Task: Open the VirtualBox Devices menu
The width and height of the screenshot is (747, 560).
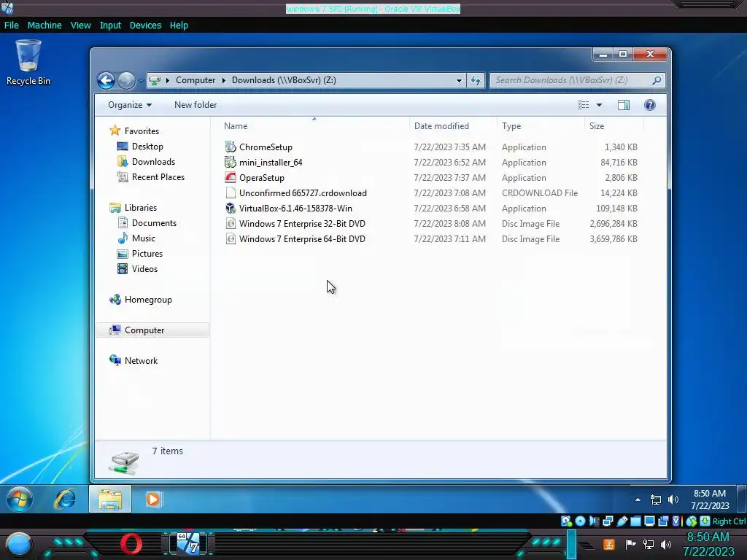Action: (x=145, y=26)
